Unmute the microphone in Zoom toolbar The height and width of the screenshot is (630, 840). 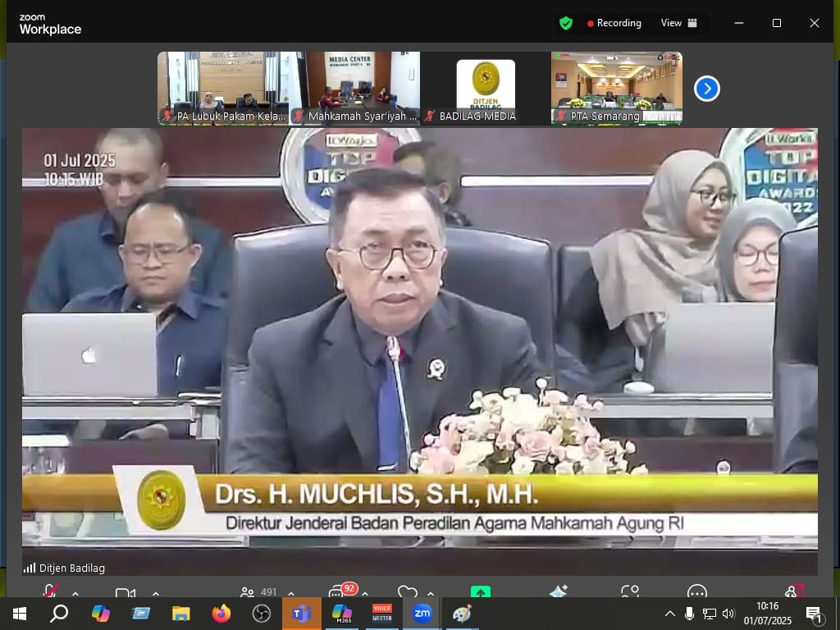[51, 591]
